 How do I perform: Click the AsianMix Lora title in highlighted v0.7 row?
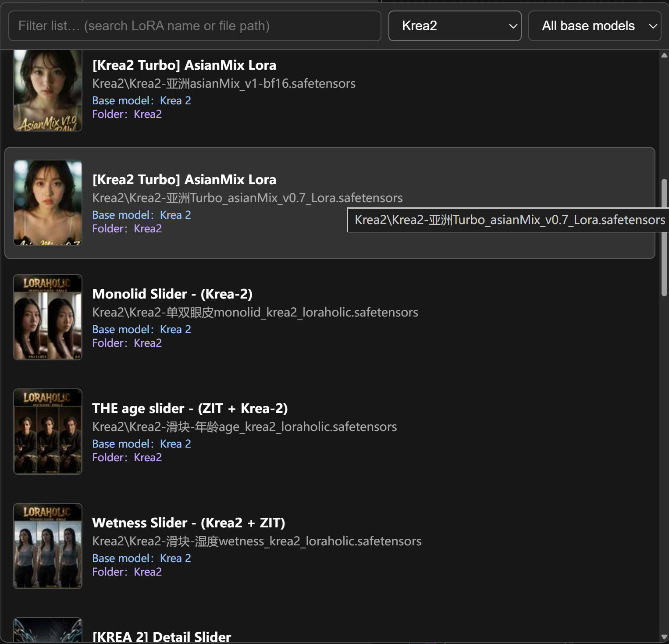click(x=184, y=179)
